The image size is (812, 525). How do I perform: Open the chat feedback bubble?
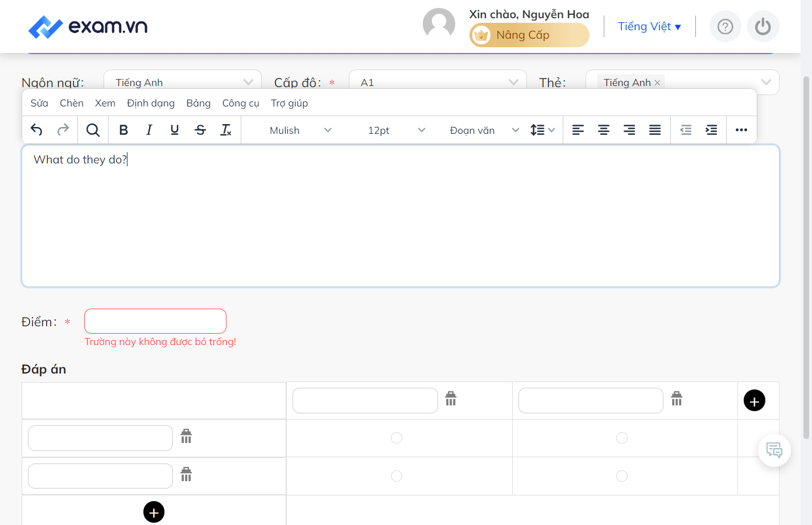click(774, 450)
